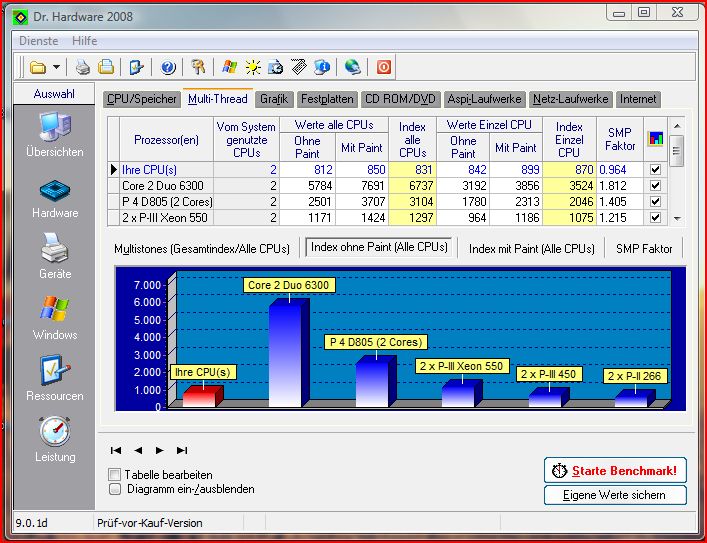The width and height of the screenshot is (707, 543).
Task: Click the 6737 index cell
Action: pos(413,185)
